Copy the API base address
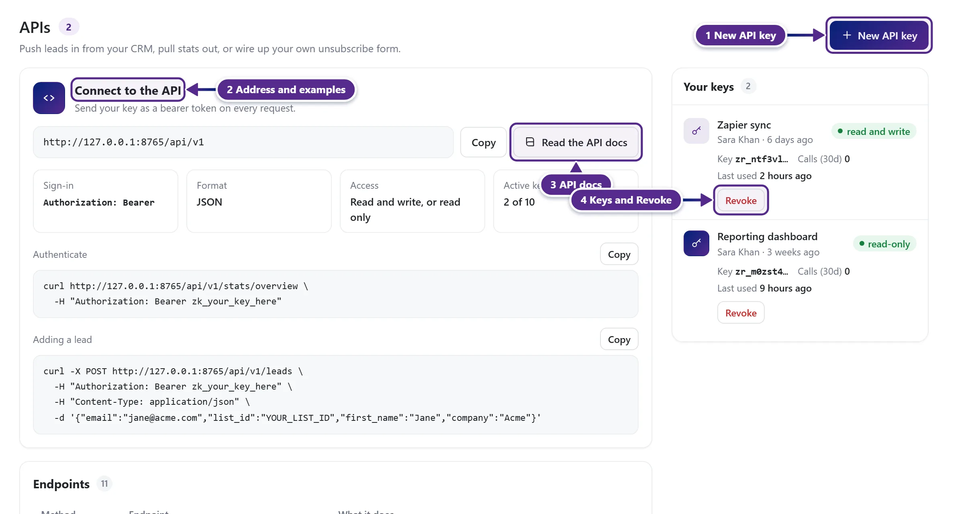This screenshot has height=514, width=980. coord(484,142)
